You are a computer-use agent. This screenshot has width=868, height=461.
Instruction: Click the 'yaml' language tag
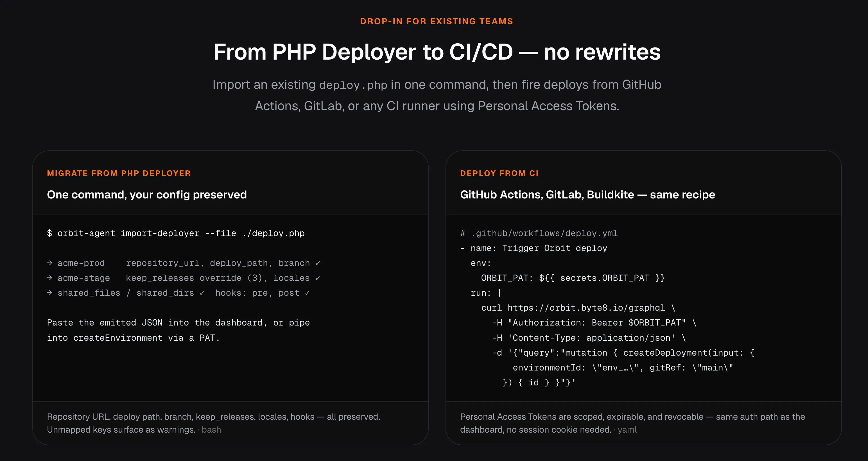(627, 430)
